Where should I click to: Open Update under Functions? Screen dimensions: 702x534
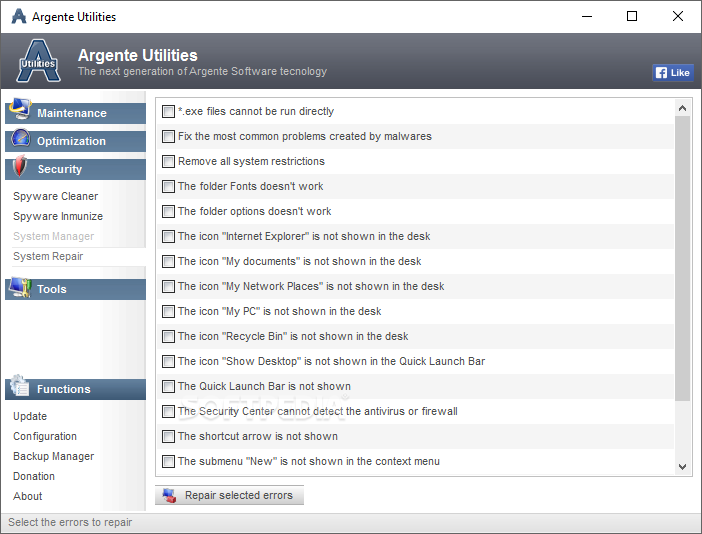(30, 416)
